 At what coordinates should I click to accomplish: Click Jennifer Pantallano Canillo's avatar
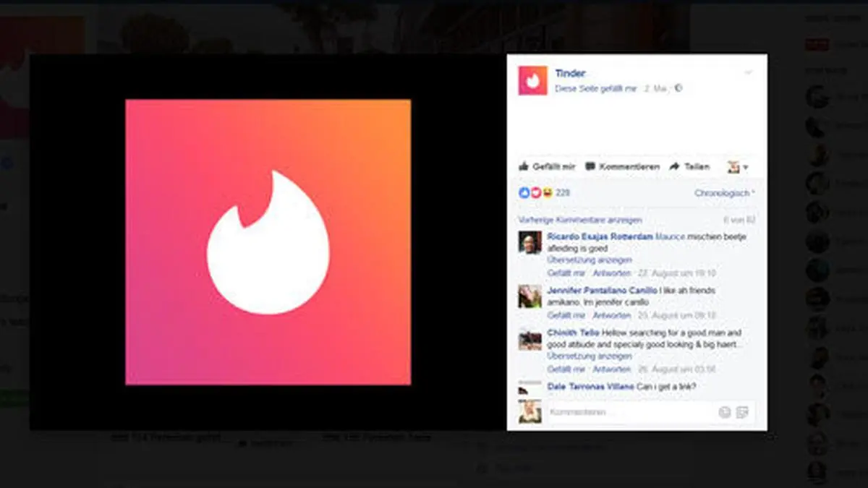coord(529,296)
